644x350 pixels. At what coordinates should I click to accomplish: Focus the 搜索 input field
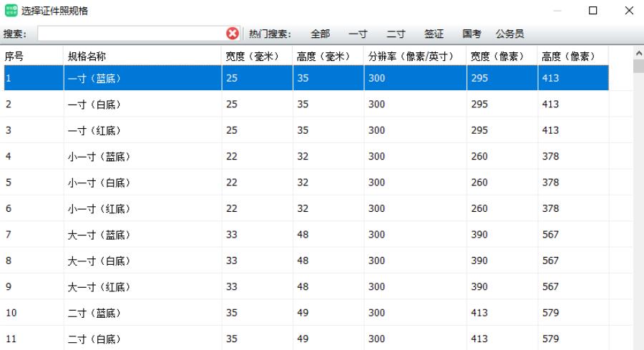(132, 33)
